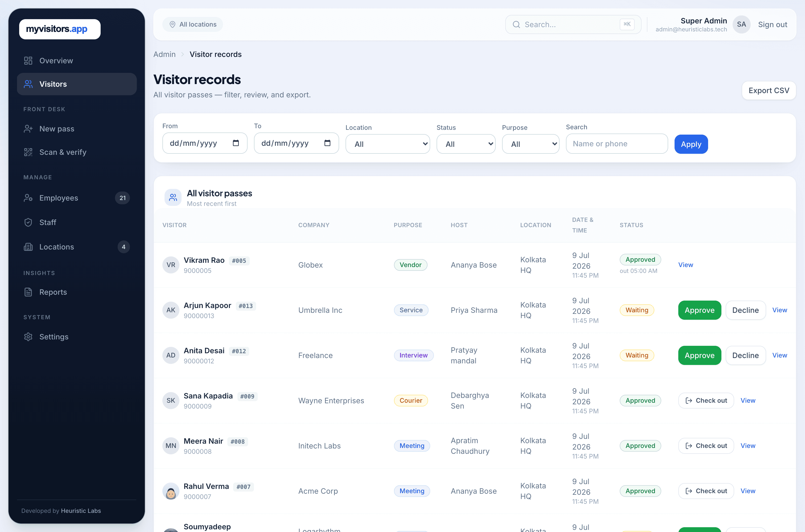The height and width of the screenshot is (532, 805).
Task: Focus the To date input field
Action: point(296,143)
